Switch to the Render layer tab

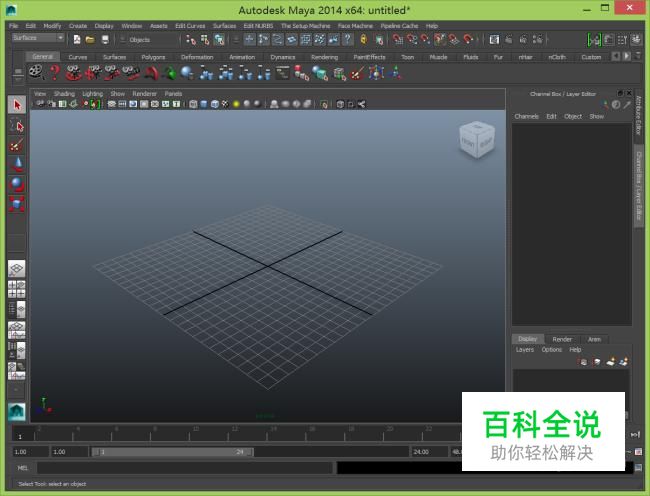562,339
